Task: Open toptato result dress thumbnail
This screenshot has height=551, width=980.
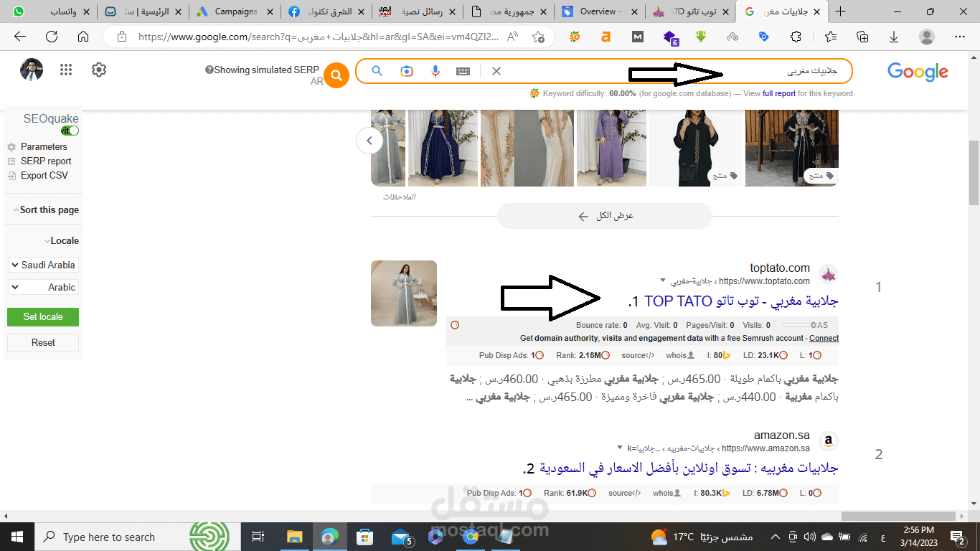Action: click(404, 293)
